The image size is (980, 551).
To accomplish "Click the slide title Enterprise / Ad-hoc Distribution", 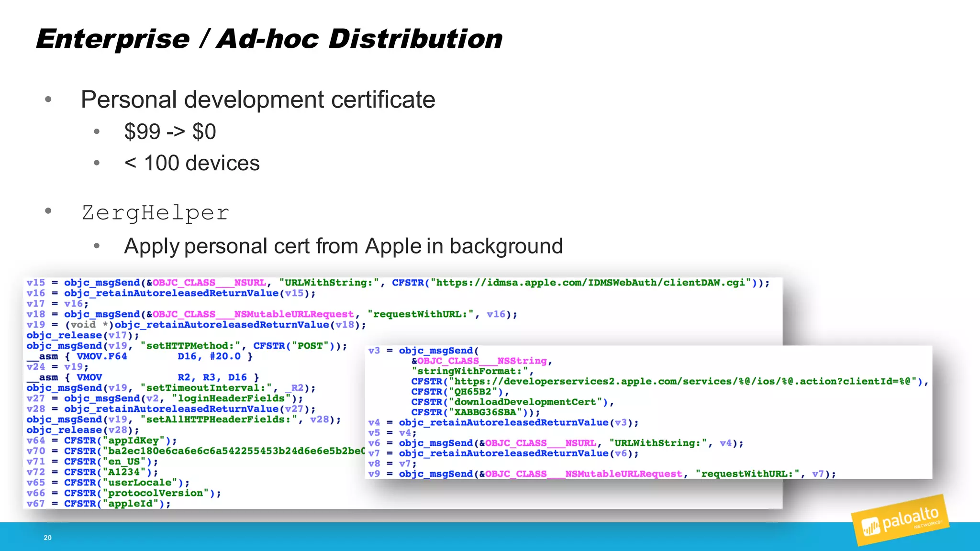I will 269,39.
